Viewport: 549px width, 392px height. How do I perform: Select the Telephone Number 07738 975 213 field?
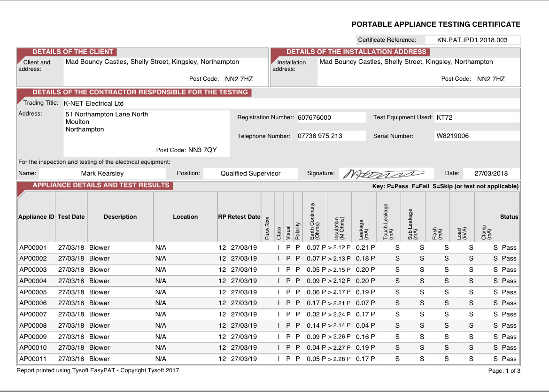click(331, 136)
